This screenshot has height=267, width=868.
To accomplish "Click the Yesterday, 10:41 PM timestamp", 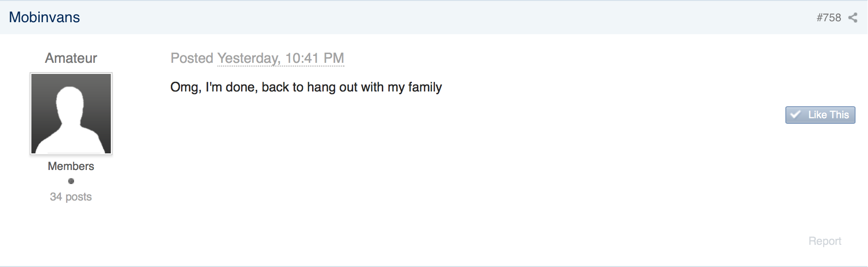I will [281, 58].
